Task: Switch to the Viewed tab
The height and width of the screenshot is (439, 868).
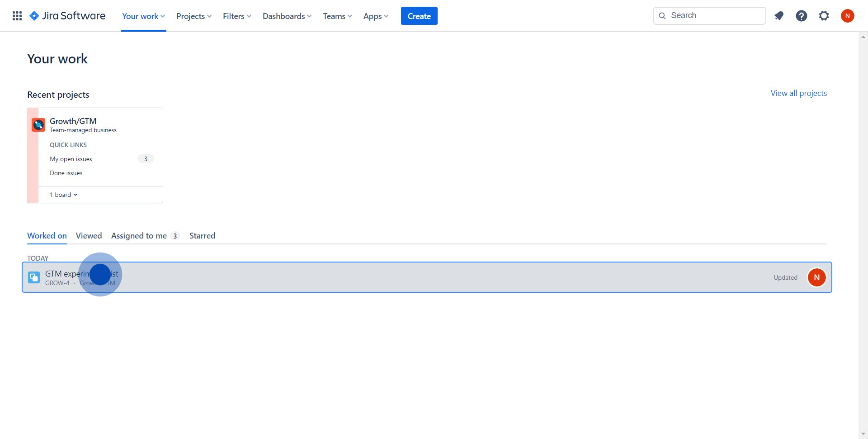Action: 89,236
